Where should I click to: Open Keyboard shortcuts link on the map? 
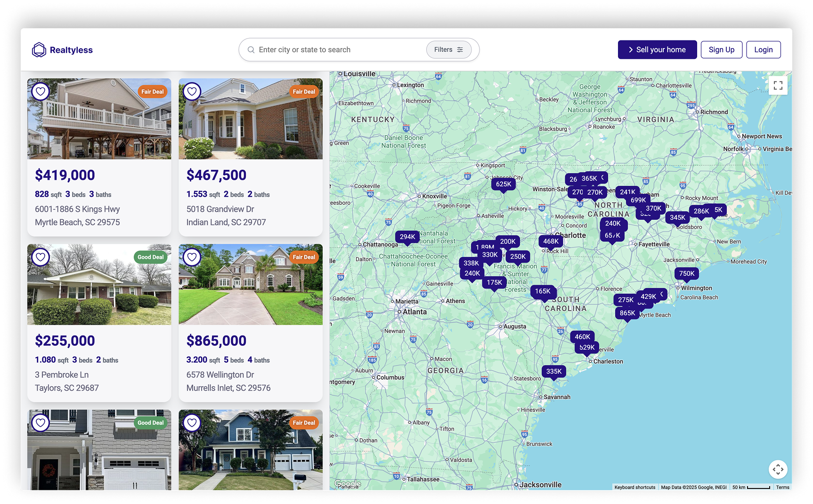click(634, 488)
